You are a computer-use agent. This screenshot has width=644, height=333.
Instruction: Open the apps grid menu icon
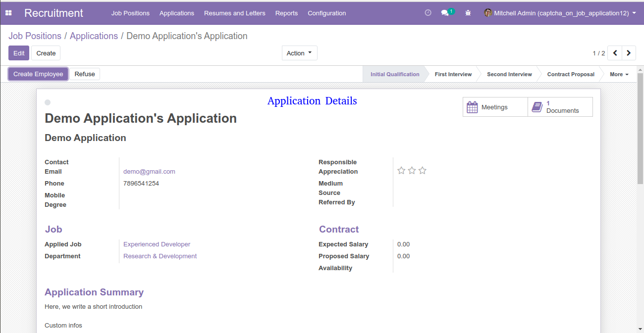(x=8, y=13)
